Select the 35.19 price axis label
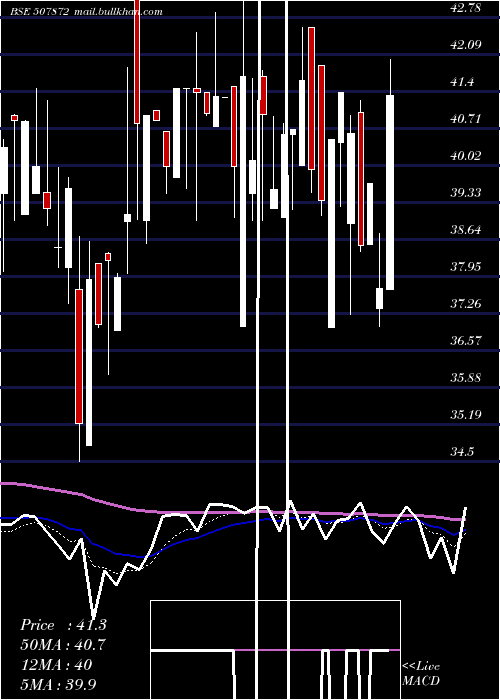 (466, 415)
